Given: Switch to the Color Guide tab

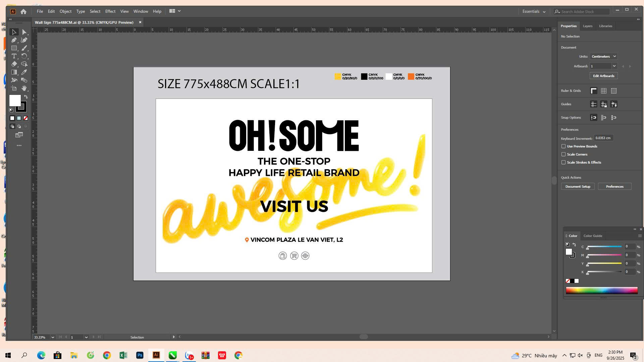Looking at the screenshot, I should 593,236.
